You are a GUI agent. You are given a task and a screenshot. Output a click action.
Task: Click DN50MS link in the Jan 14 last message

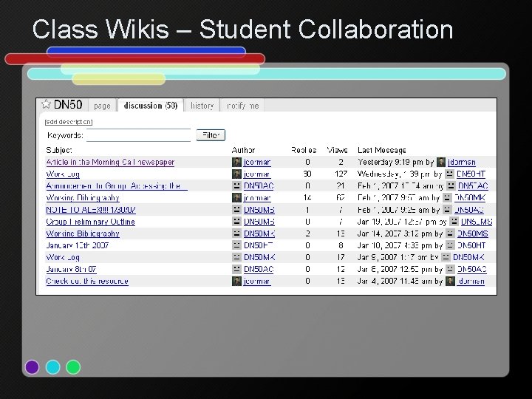[x=473, y=233]
